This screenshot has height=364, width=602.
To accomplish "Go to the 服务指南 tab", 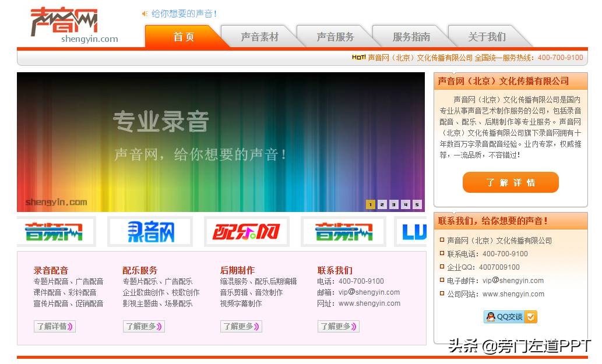I will coord(411,37).
